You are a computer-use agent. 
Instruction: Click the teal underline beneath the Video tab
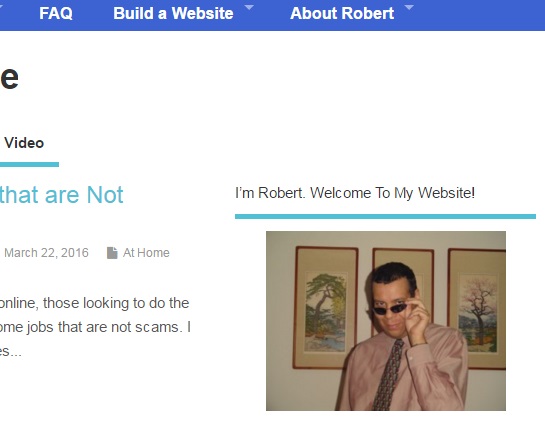[x=29, y=164]
